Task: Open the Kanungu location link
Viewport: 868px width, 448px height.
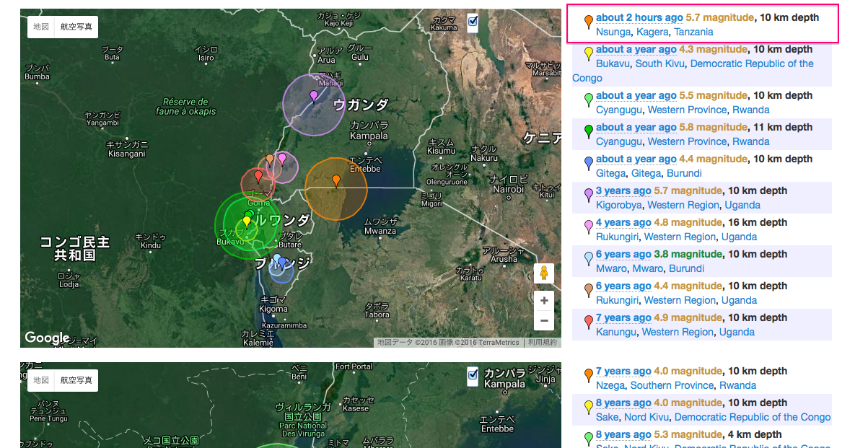Action: click(616, 332)
